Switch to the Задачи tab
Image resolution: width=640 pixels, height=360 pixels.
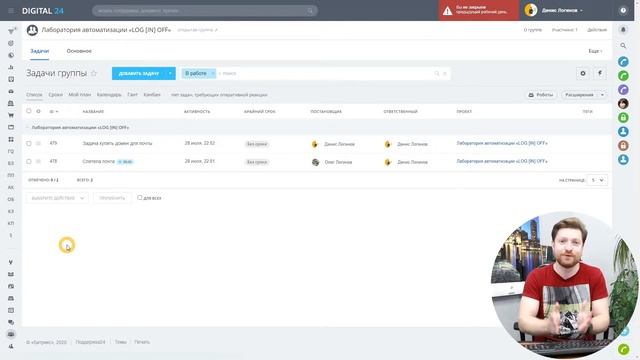(40, 51)
